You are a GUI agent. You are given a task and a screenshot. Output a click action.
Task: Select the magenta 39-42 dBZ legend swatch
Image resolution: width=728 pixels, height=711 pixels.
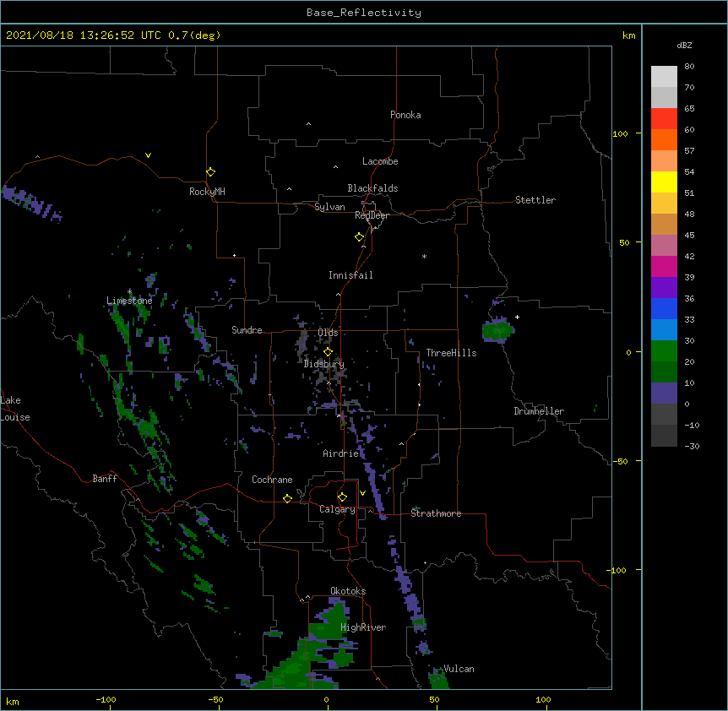tap(664, 266)
